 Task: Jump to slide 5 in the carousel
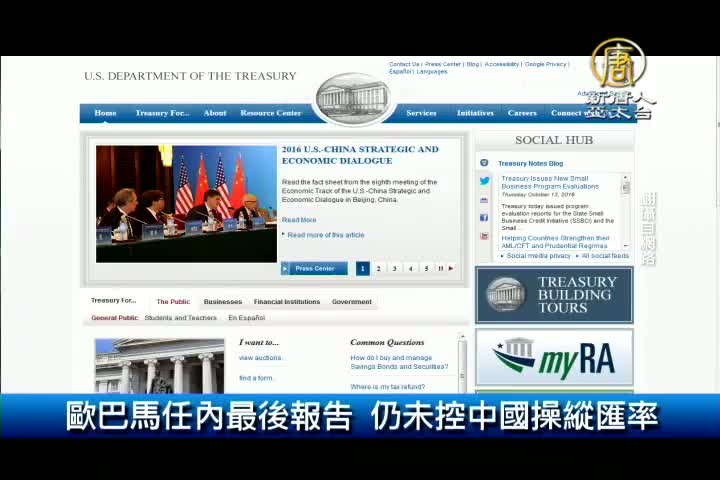point(426,268)
